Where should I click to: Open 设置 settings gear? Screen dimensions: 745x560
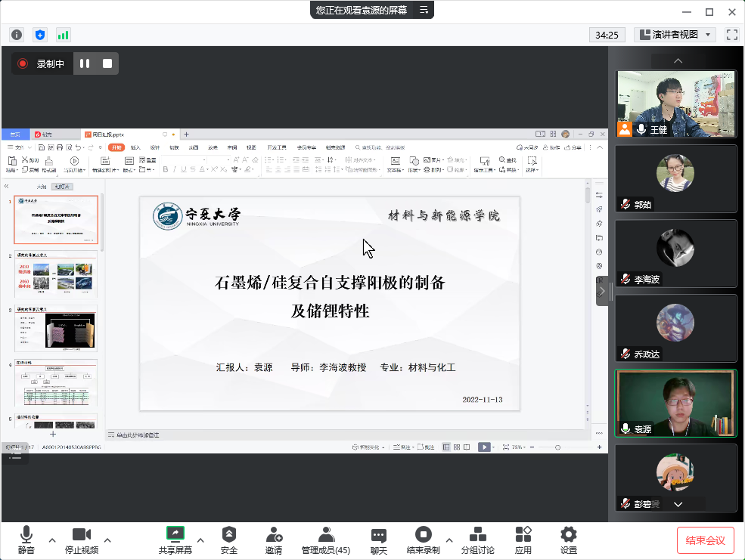[x=569, y=540]
